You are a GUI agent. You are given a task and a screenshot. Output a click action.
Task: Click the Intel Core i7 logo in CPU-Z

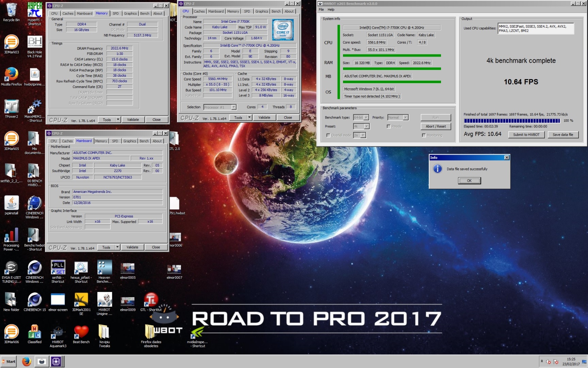(x=283, y=30)
